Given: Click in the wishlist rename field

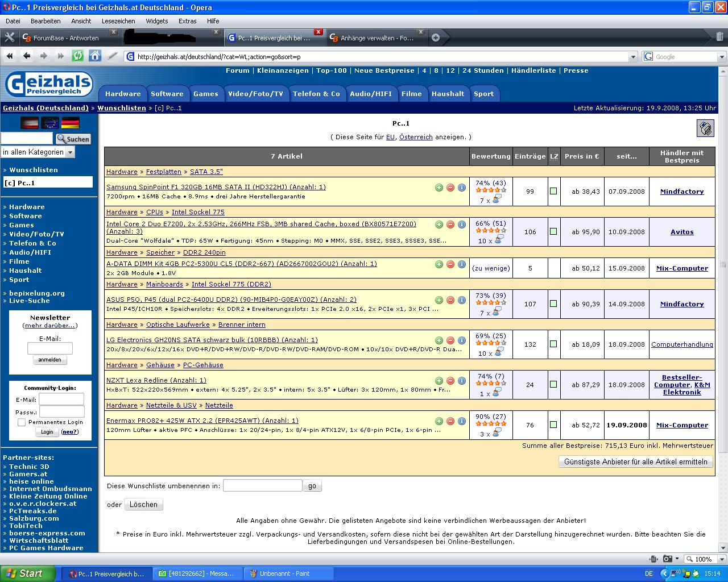Looking at the screenshot, I should (x=262, y=485).
